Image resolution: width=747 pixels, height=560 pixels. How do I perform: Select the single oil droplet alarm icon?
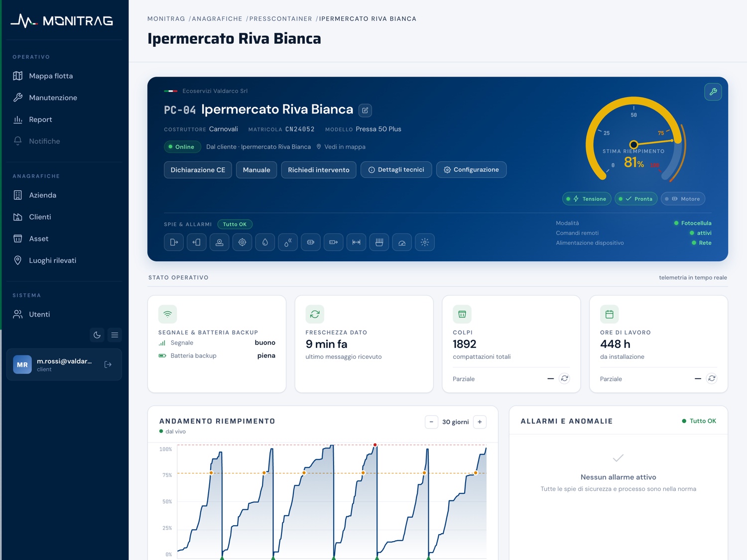click(x=265, y=242)
